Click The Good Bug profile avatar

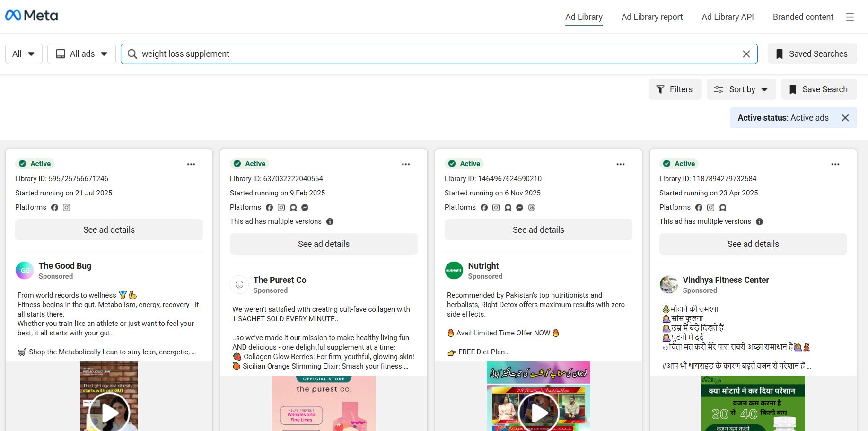coord(25,271)
